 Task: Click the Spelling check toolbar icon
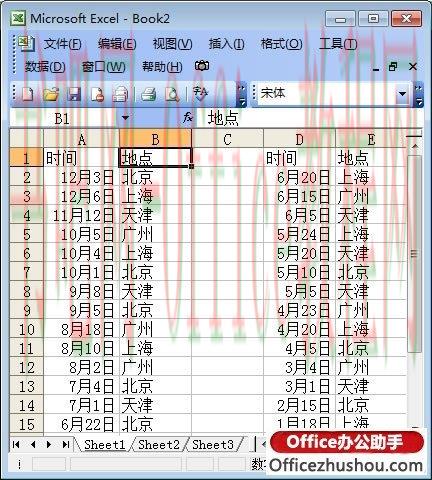[201, 94]
